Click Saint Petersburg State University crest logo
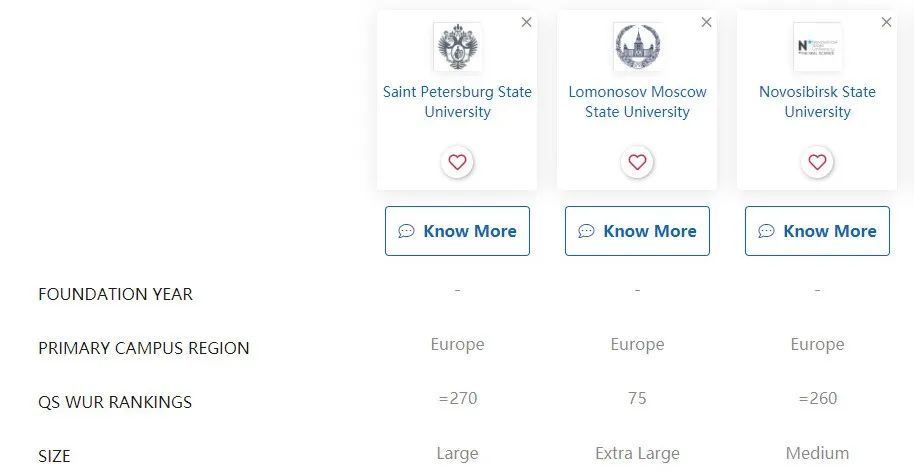The width and height of the screenshot is (914, 474). [x=458, y=47]
